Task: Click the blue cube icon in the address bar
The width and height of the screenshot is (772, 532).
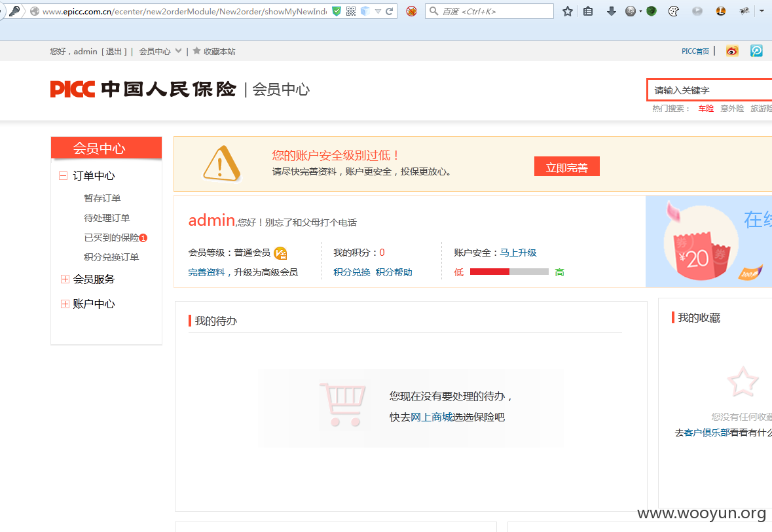Action: (365, 11)
